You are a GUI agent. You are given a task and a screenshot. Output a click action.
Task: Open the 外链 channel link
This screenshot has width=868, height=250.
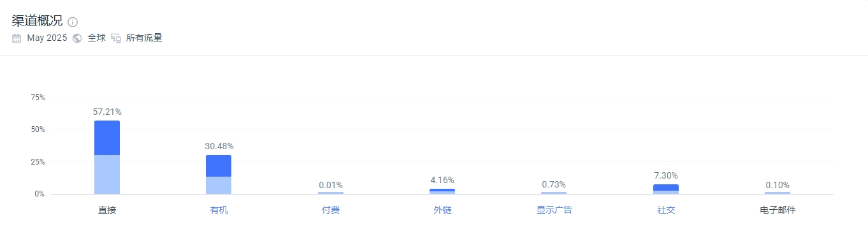pyautogui.click(x=442, y=210)
